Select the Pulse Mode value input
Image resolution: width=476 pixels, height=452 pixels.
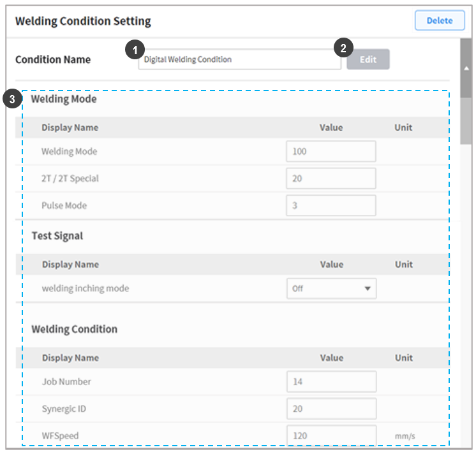(331, 205)
